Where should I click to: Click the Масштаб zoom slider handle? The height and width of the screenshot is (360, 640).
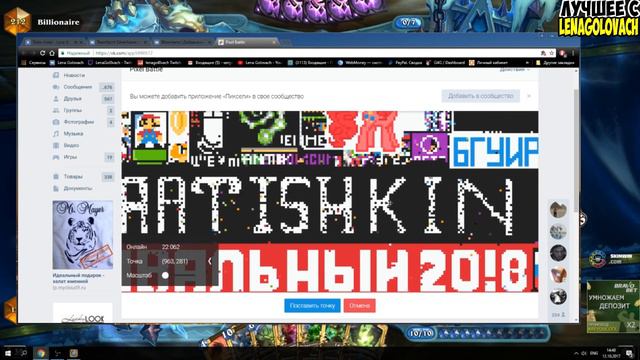[165, 275]
